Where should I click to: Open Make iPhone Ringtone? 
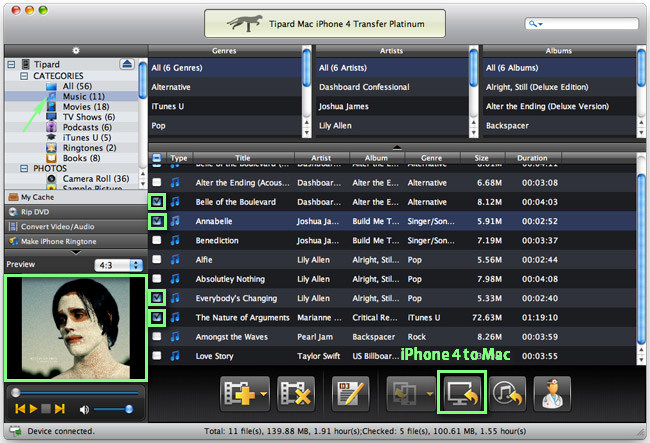point(75,242)
